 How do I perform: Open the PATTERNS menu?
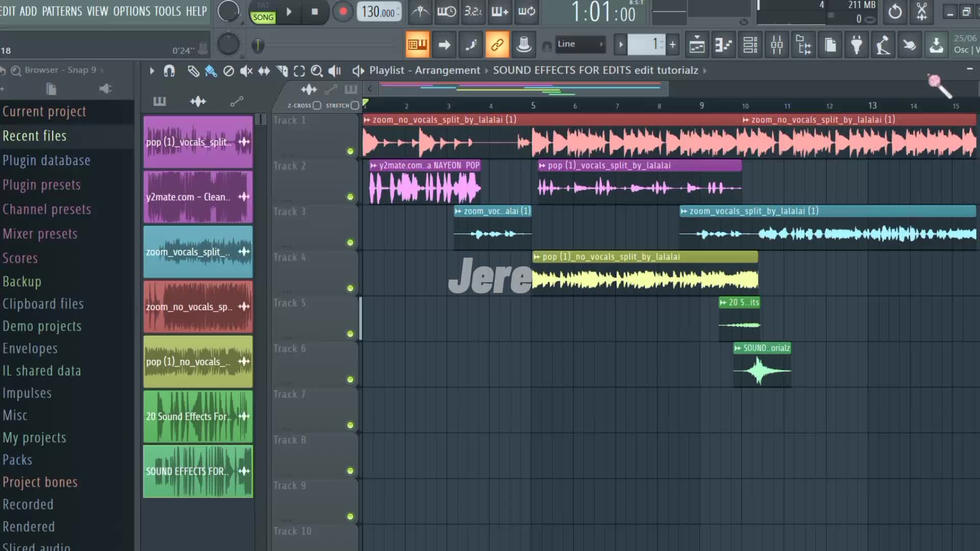62,11
